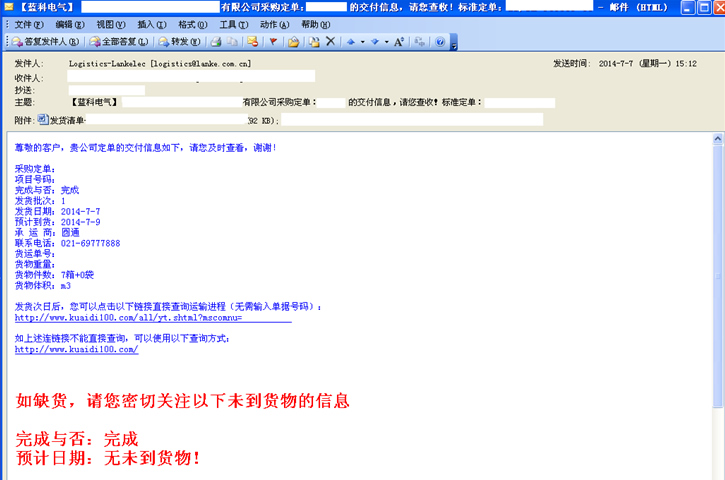Image resolution: width=725 pixels, height=480 pixels.
Task: Click the red follow-up flag icon
Action: [x=273, y=42]
